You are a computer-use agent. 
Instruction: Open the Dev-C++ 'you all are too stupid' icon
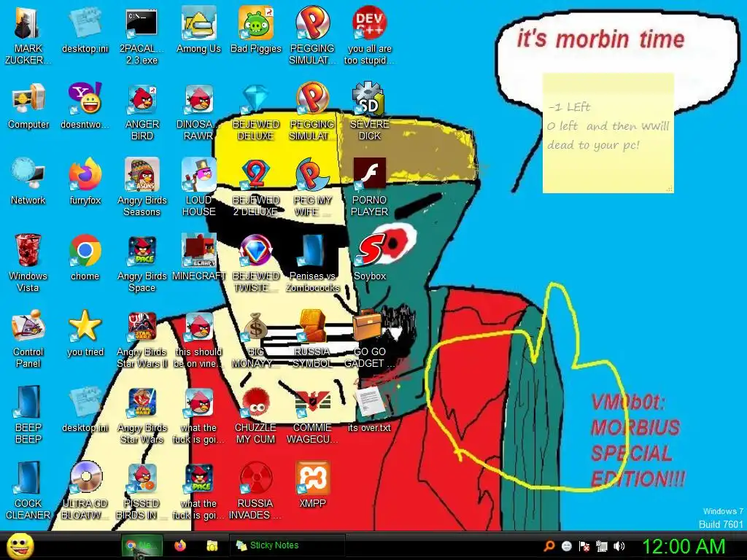(369, 35)
